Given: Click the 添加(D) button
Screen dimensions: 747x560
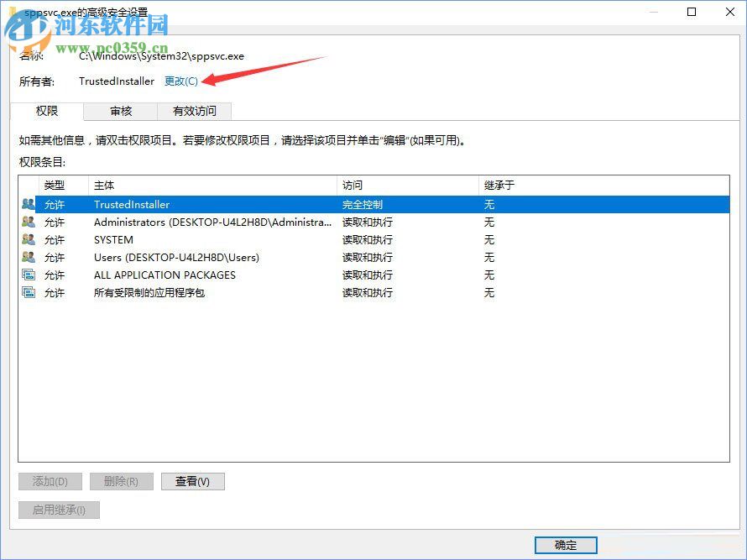Looking at the screenshot, I should tap(50, 481).
